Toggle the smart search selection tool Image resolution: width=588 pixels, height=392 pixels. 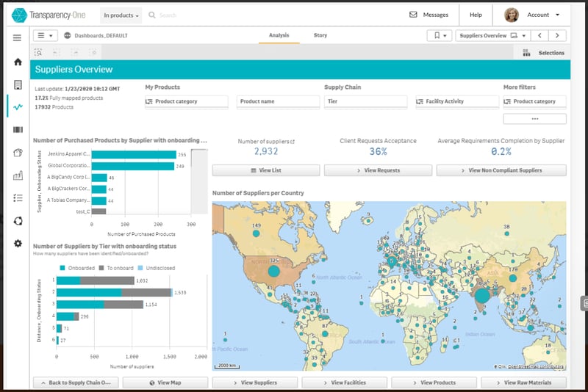tap(38, 53)
